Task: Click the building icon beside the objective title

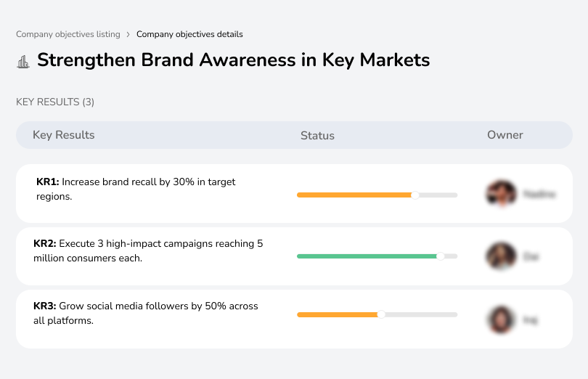Action: tap(23, 61)
